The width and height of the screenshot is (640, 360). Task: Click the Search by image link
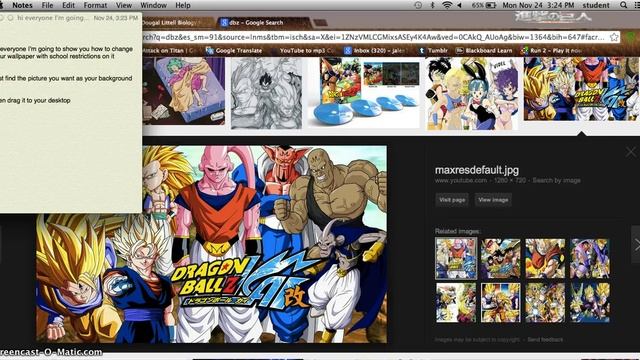(556, 180)
